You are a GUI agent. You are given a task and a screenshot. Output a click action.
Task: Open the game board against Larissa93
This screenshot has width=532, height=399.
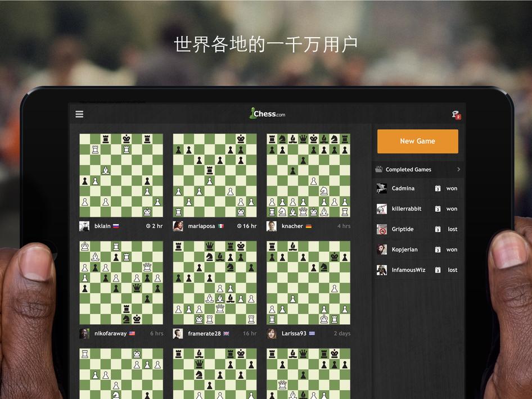308,284
